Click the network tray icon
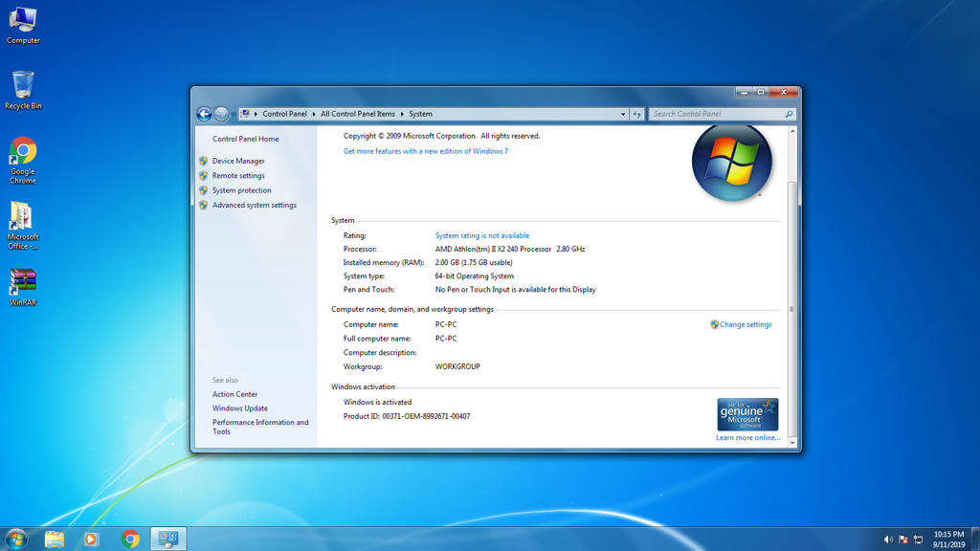The height and width of the screenshot is (551, 980). 918,540
